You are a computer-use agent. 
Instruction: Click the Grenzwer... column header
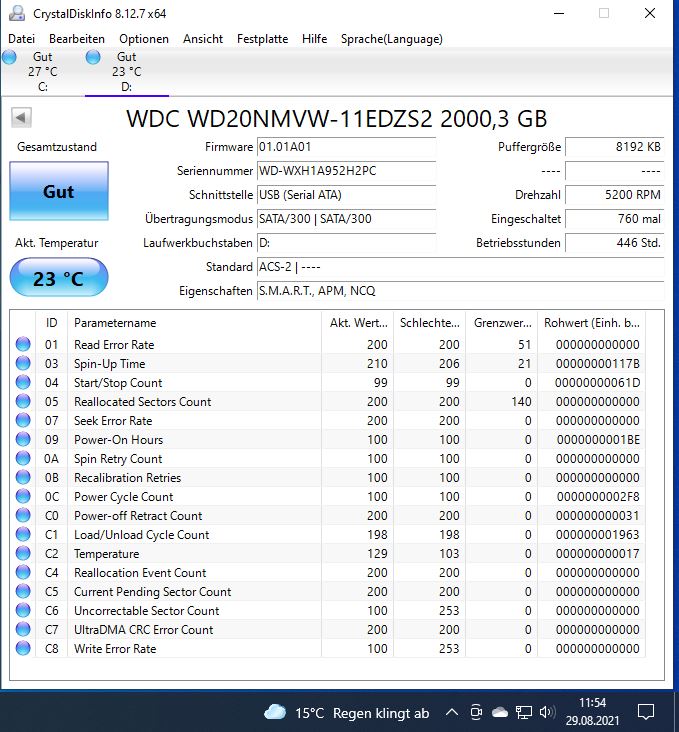tap(502, 323)
